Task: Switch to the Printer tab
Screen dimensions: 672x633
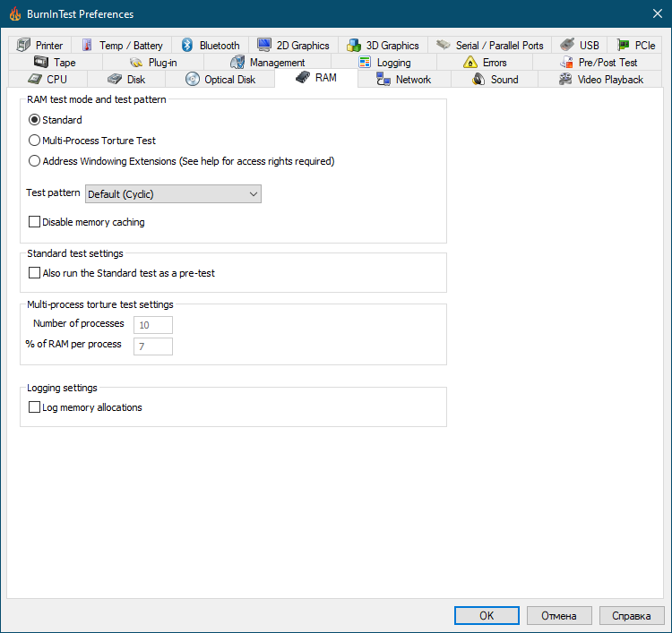Action: [39, 45]
